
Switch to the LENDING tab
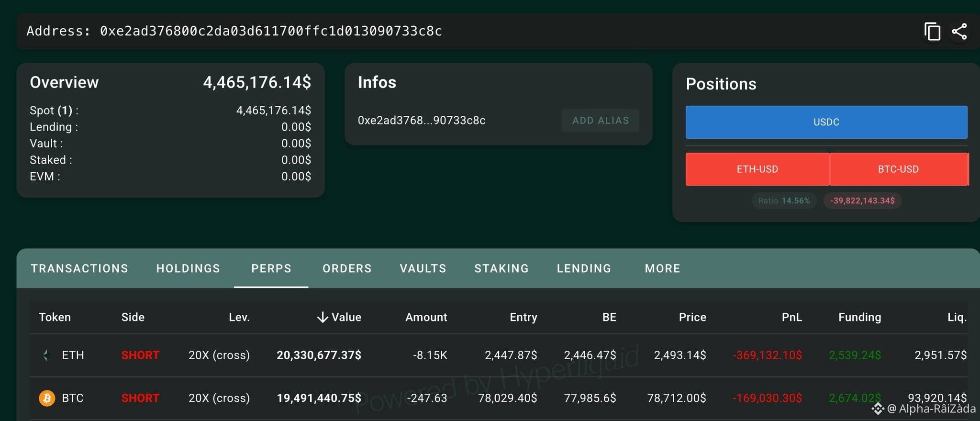pyautogui.click(x=584, y=268)
